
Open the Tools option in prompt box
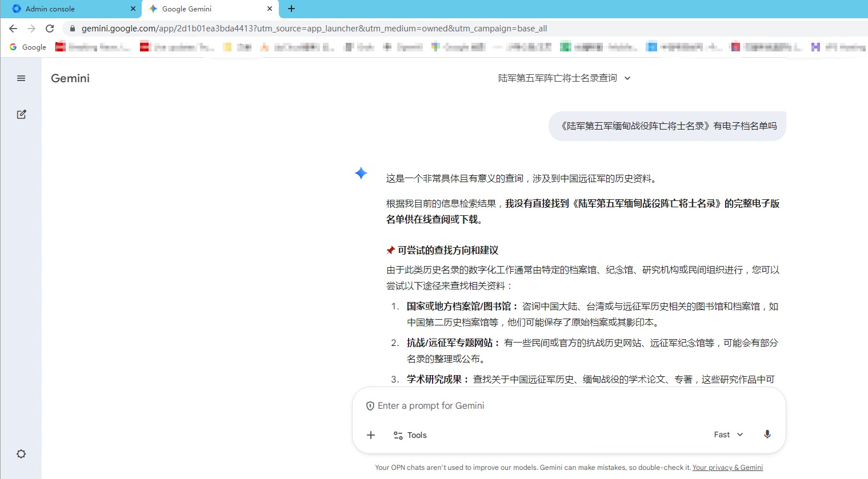coord(410,435)
